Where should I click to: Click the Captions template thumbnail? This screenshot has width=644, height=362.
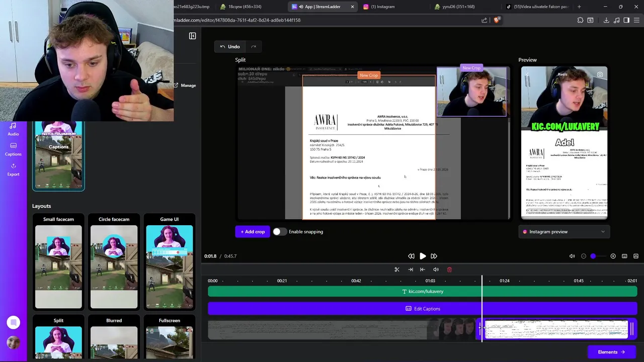[58, 155]
